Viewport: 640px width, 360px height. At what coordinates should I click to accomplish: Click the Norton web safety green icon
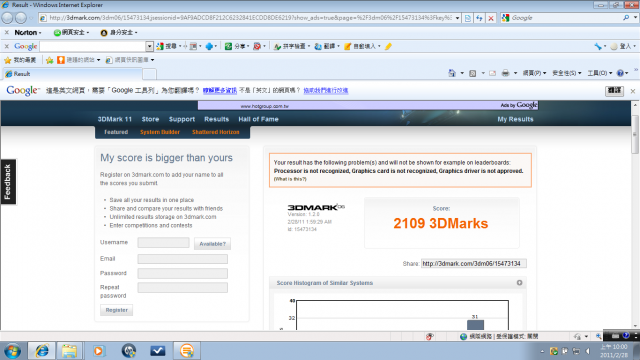pyautogui.click(x=57, y=32)
